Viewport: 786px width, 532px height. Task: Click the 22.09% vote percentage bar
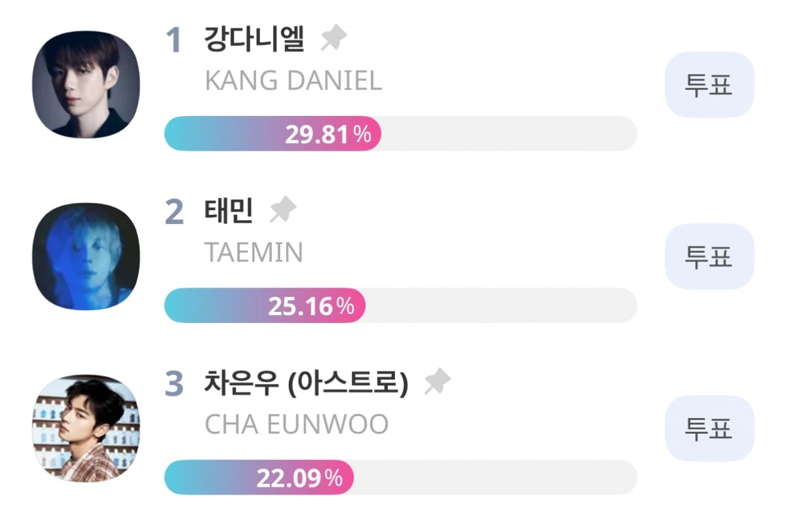click(x=400, y=478)
